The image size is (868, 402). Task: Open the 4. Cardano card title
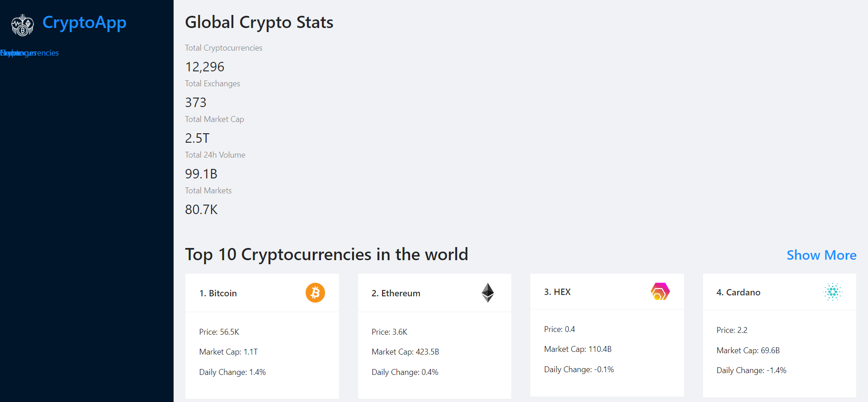click(x=738, y=292)
